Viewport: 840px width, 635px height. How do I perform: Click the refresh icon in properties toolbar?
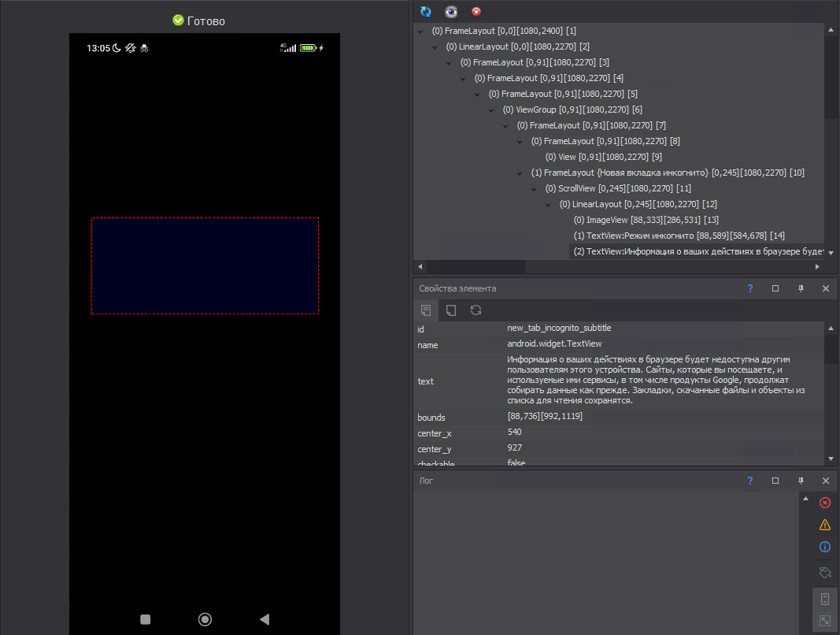pyautogui.click(x=476, y=310)
